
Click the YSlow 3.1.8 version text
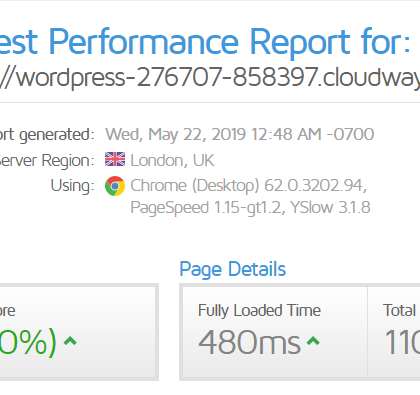click(x=330, y=207)
